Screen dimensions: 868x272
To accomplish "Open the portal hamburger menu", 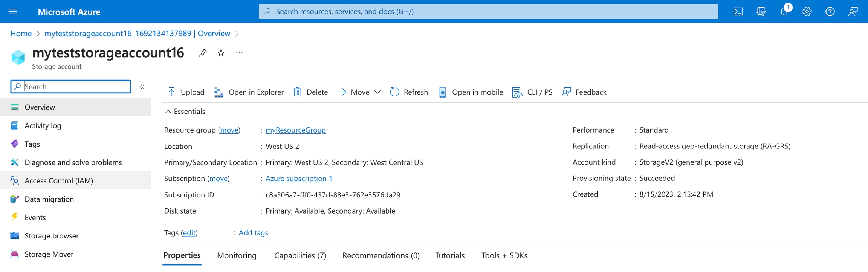I will click(13, 12).
